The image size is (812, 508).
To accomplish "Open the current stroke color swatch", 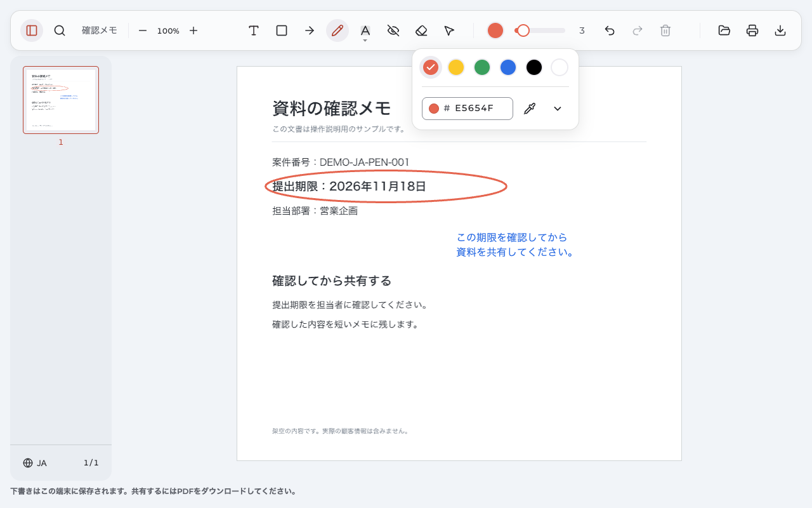I will tap(495, 30).
